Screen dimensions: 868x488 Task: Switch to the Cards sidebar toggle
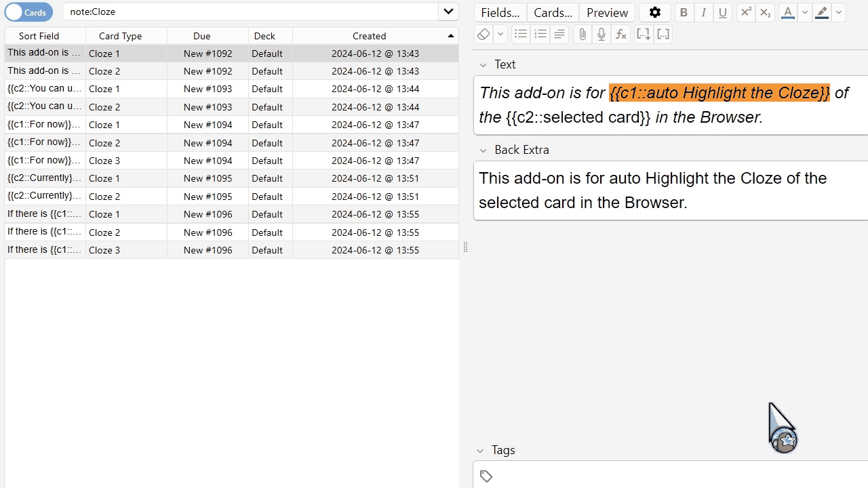pos(28,12)
